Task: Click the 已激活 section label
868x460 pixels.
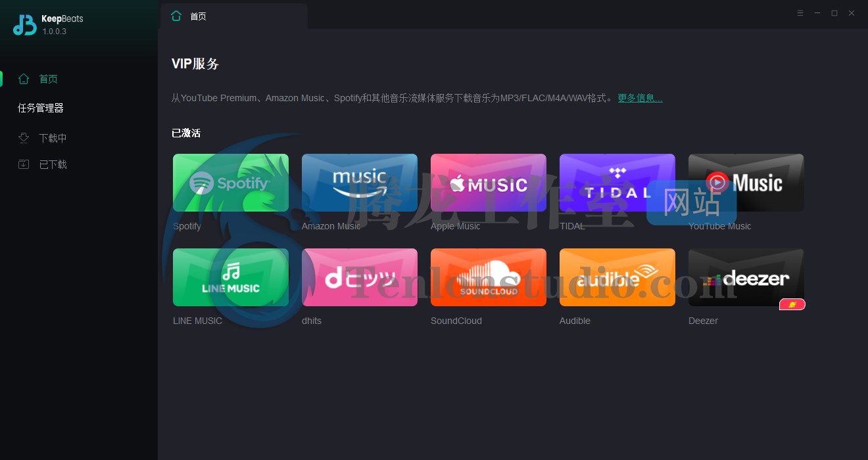Action: point(186,133)
